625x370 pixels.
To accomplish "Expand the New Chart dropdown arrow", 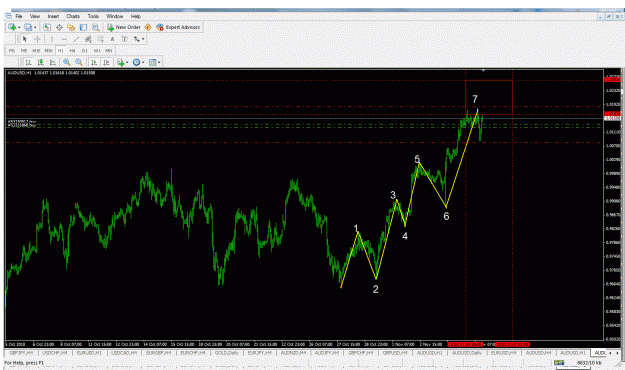I will [x=19, y=28].
